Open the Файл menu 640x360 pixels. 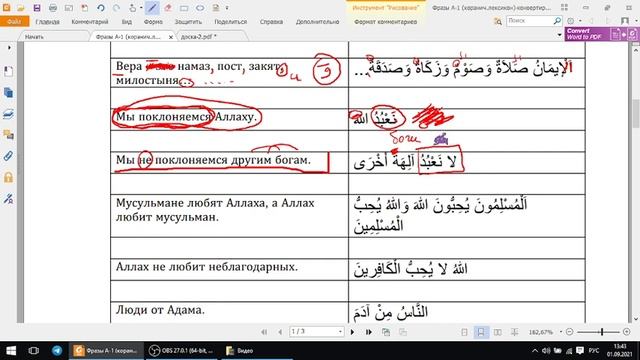coord(14,21)
